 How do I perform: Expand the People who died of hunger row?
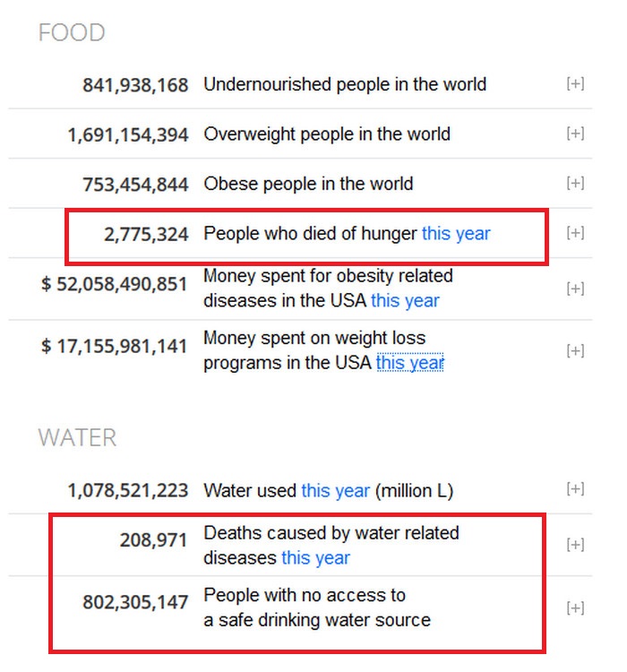coord(575,233)
